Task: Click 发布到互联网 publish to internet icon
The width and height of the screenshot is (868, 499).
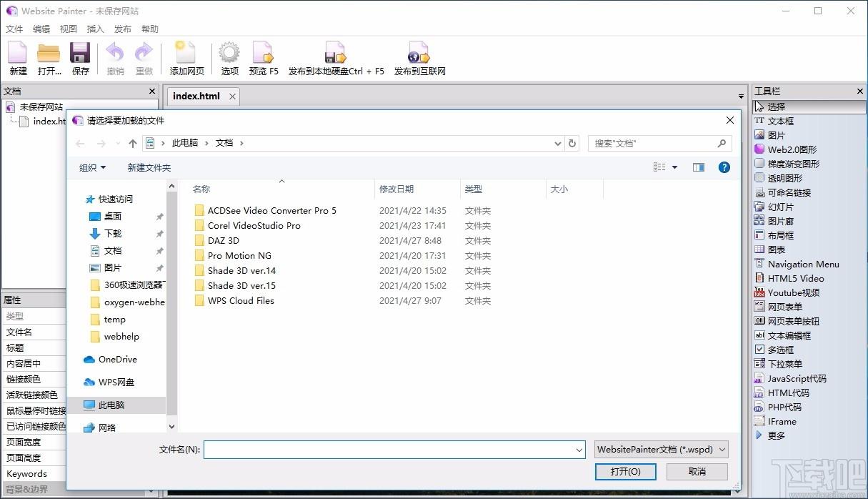Action: [419, 53]
